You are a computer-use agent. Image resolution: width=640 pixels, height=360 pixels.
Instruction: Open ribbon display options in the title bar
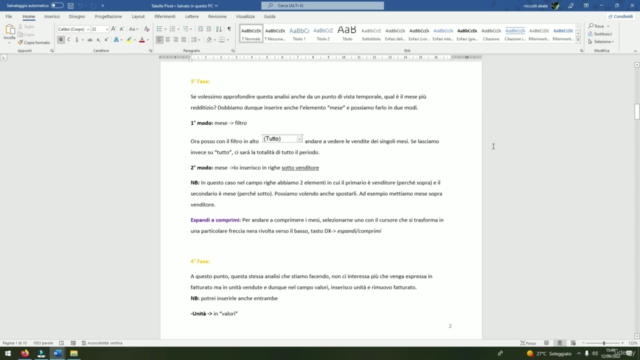tap(586, 6)
